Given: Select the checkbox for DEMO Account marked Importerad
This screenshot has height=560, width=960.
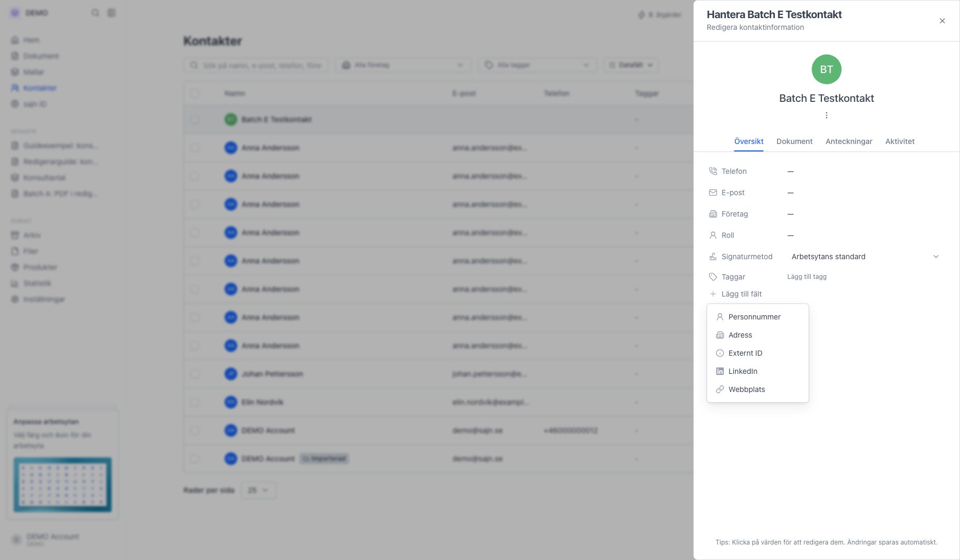Looking at the screenshot, I should click(195, 459).
